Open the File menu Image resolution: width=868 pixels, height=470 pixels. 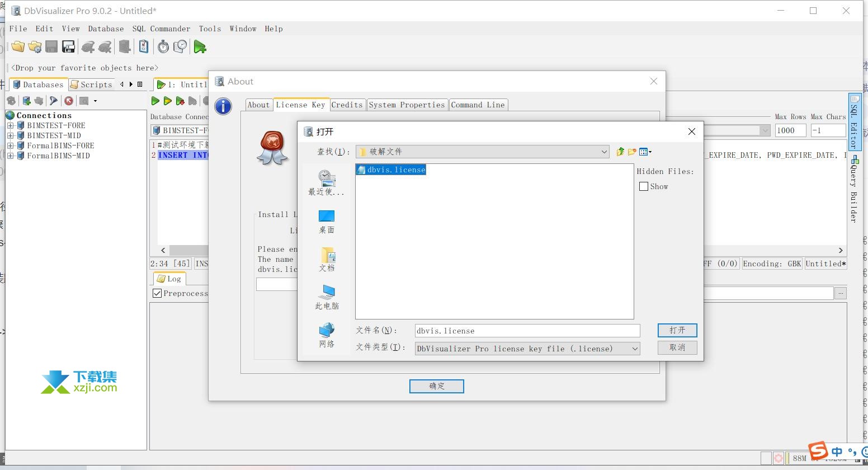(18, 29)
